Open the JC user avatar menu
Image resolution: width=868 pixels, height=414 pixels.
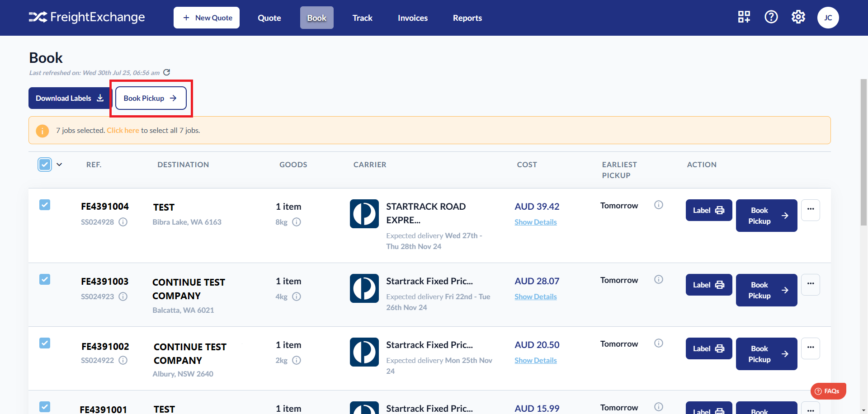(x=828, y=18)
